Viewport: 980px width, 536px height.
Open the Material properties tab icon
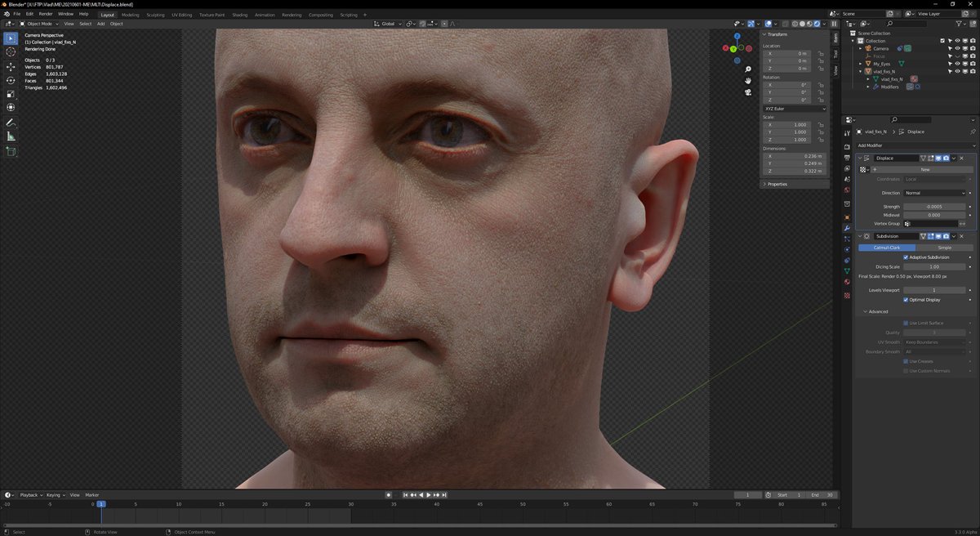[847, 282]
